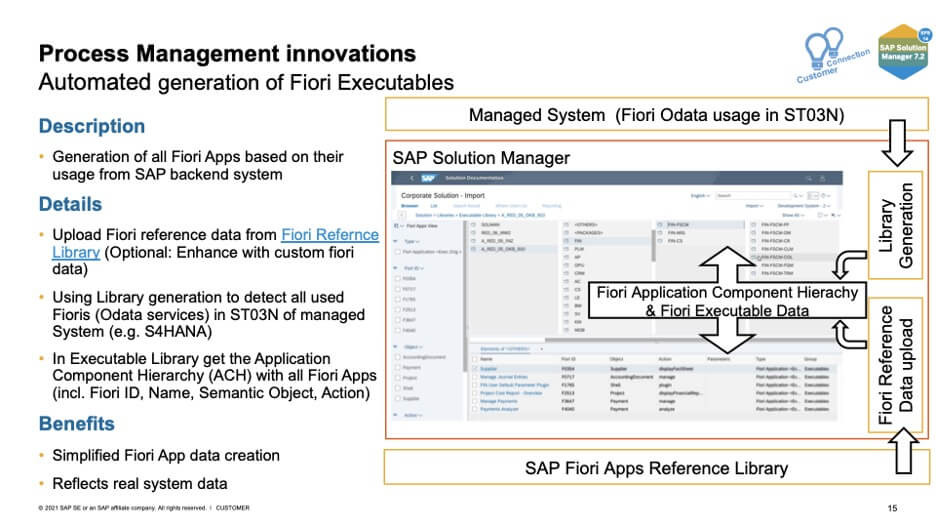Select the FIN-CS entry
Viewport: 936px width, 528px height.
point(675,241)
